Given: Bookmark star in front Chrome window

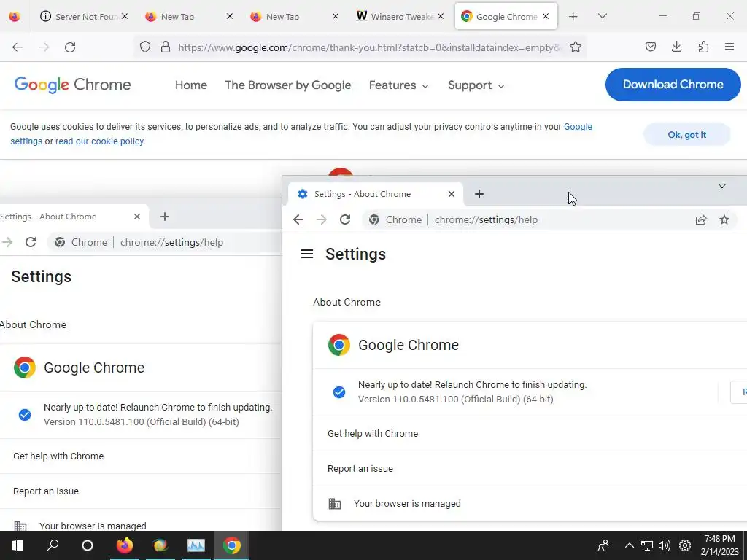Looking at the screenshot, I should click(724, 220).
